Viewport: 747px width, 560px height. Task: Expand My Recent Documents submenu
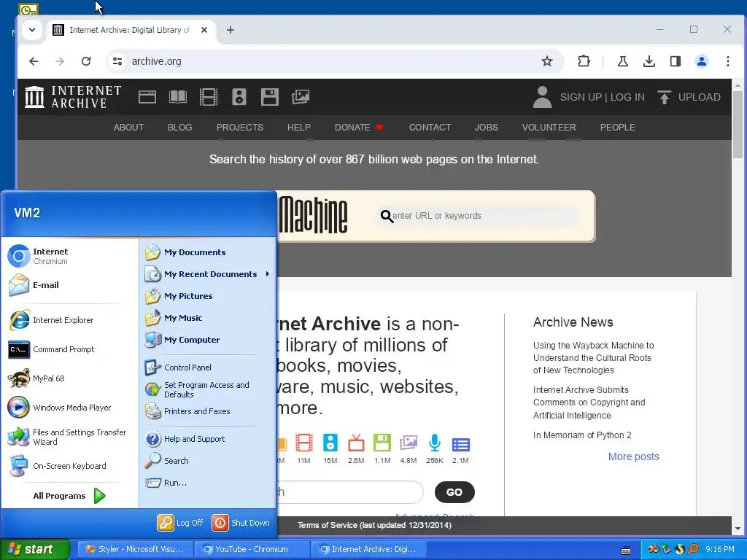click(207, 274)
